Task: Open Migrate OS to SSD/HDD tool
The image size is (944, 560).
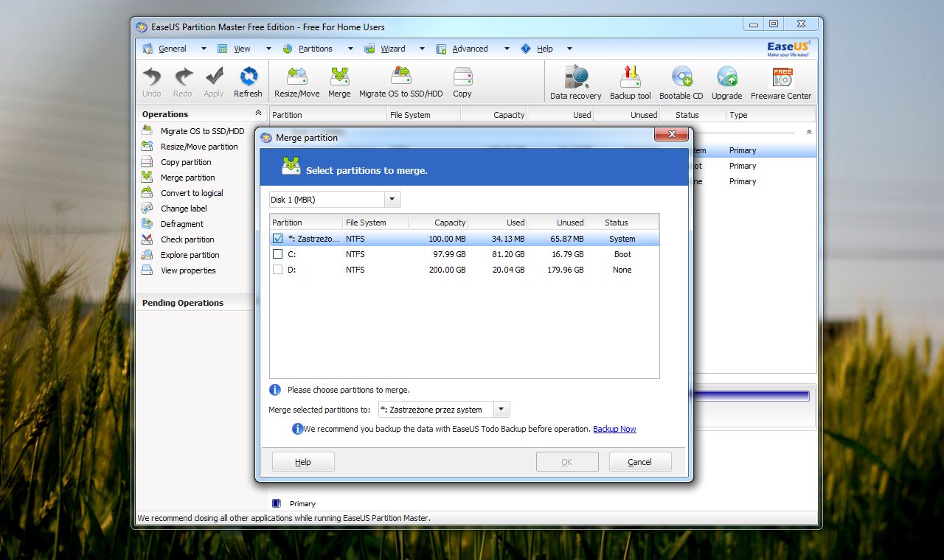Action: (400, 82)
